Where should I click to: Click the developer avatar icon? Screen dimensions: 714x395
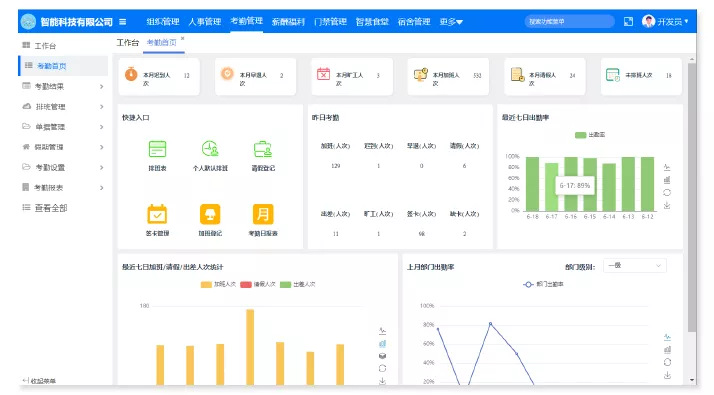tap(648, 21)
